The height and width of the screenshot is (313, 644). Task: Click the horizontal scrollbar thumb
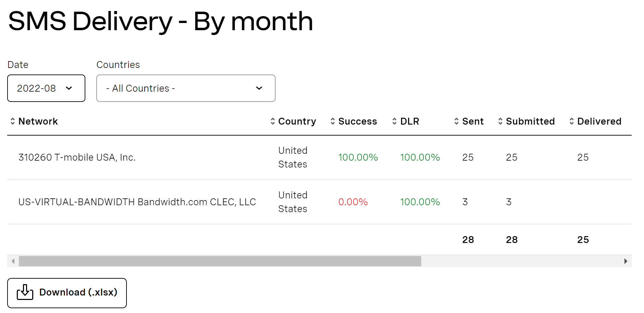point(220,261)
